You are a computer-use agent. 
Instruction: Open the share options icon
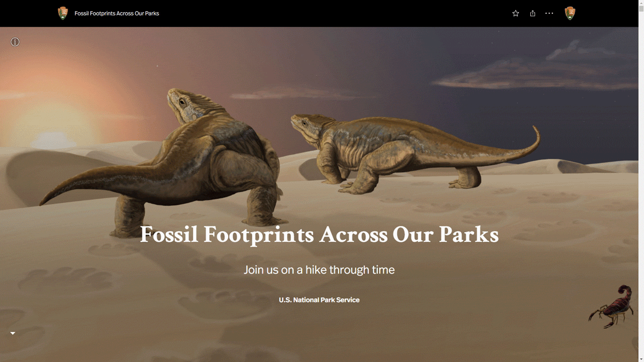tap(532, 13)
